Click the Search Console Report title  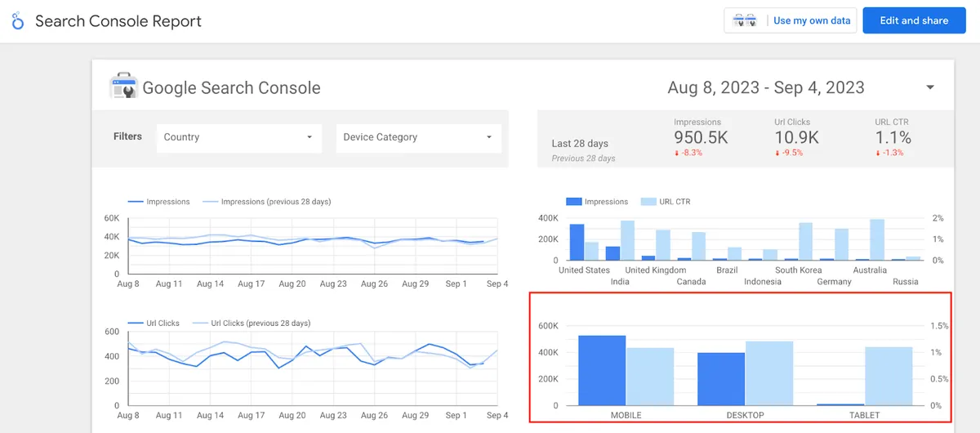coord(118,21)
